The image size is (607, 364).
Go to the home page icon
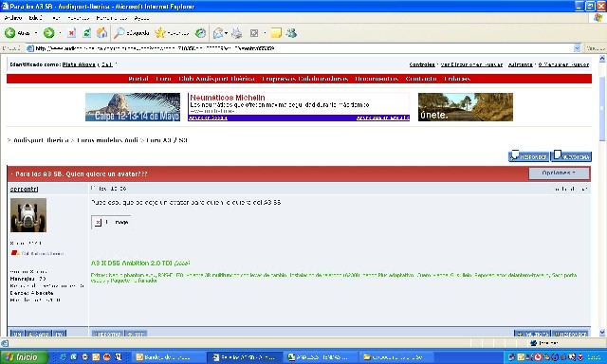click(x=101, y=33)
